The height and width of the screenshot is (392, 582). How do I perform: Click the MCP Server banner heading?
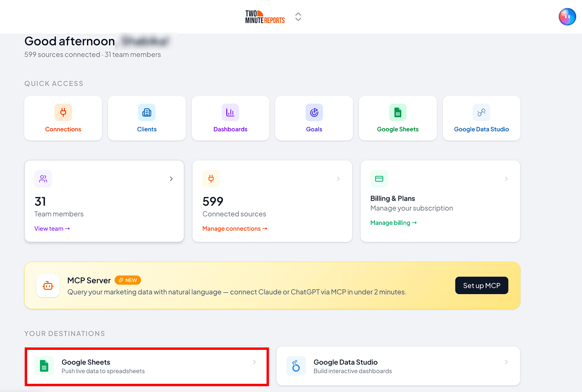click(89, 280)
